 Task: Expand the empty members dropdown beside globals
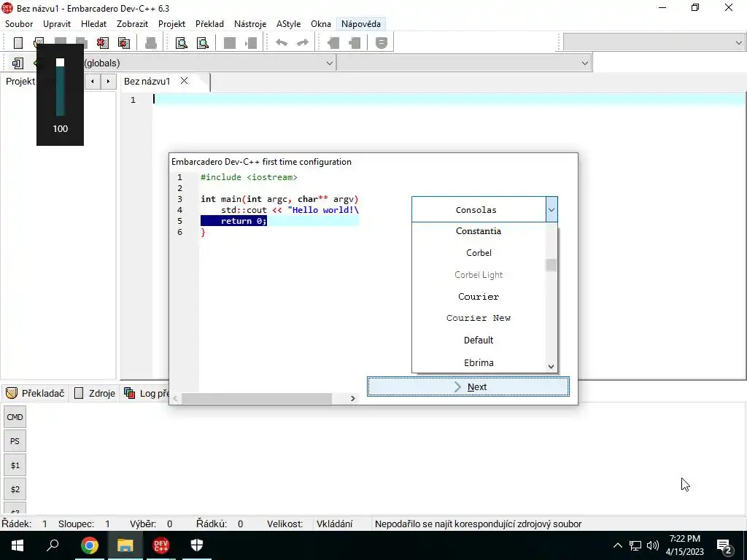(x=584, y=63)
